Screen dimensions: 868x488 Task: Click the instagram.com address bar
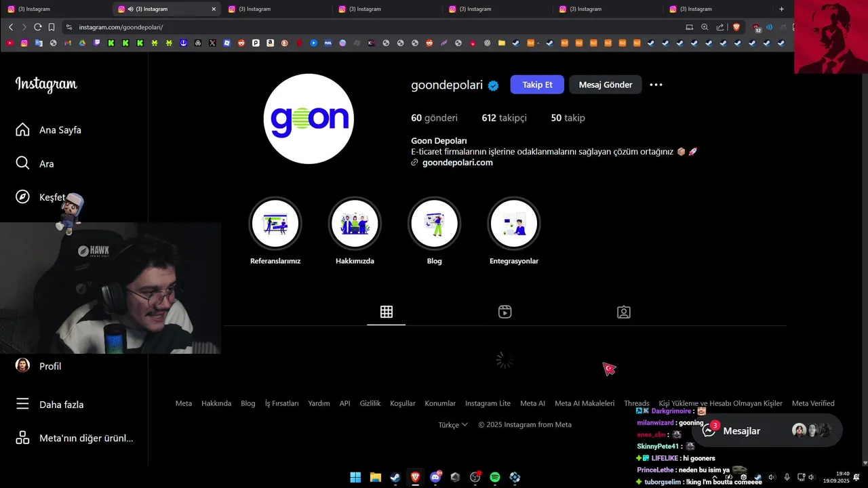point(373,27)
